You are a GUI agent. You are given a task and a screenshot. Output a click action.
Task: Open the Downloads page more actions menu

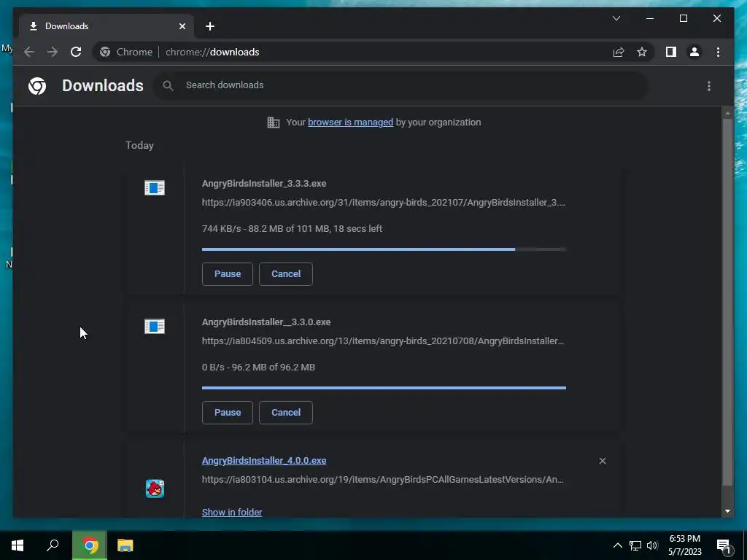pyautogui.click(x=709, y=86)
